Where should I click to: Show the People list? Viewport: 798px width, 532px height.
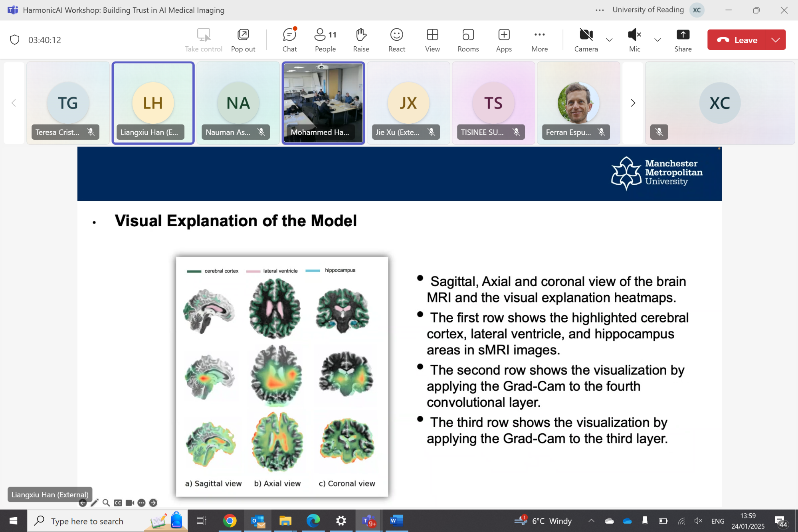(325, 40)
